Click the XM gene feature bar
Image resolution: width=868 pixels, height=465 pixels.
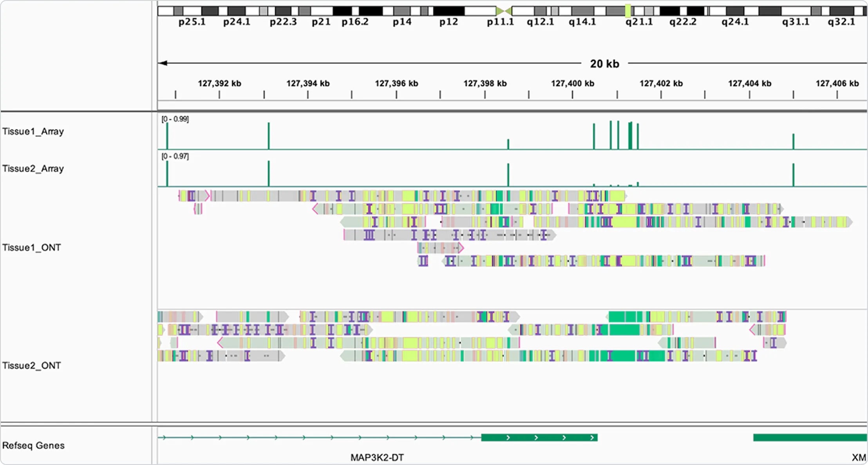tap(810, 438)
